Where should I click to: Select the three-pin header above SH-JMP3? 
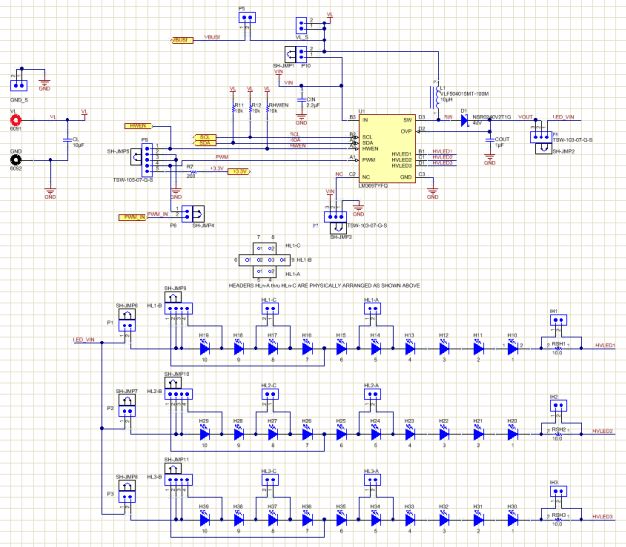pyautogui.click(x=335, y=217)
